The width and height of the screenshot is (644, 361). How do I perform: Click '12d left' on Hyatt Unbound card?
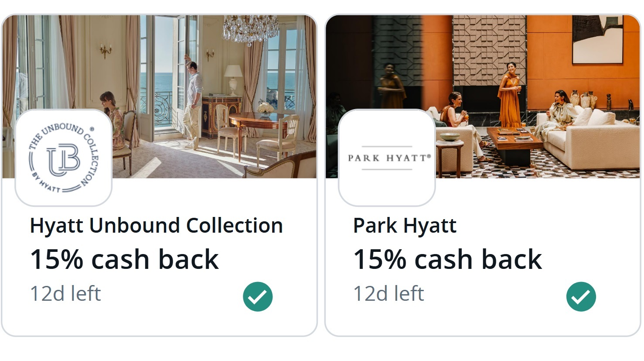coord(65,294)
